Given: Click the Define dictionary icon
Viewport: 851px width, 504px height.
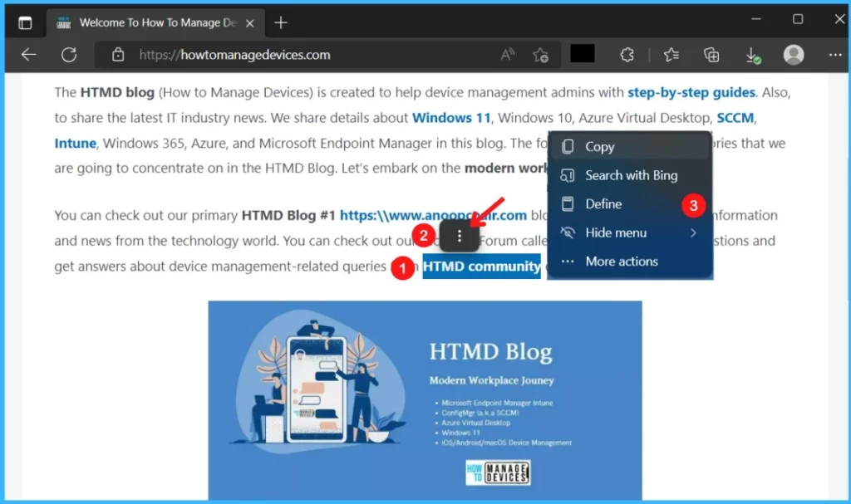Looking at the screenshot, I should click(x=568, y=204).
